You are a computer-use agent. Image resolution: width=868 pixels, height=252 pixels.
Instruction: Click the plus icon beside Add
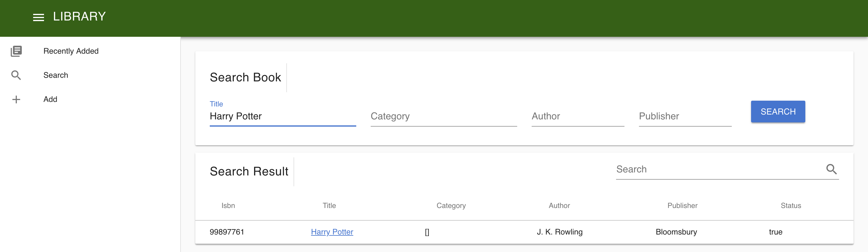(x=16, y=99)
